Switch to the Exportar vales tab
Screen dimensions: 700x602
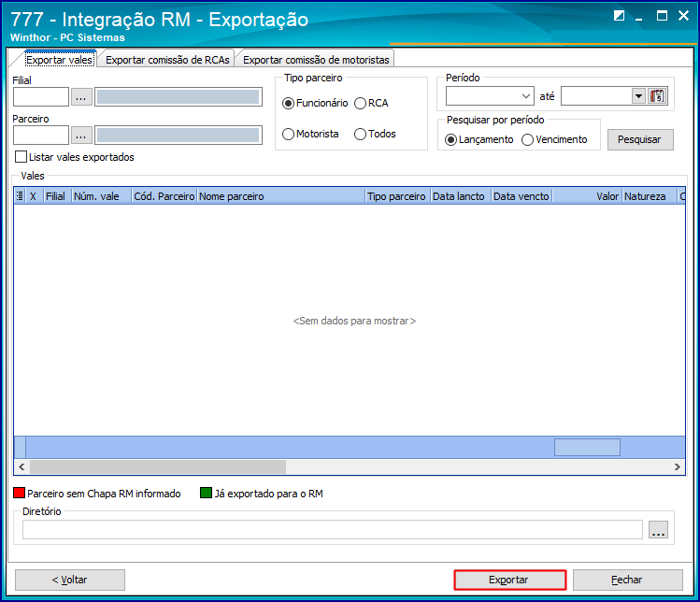tap(59, 60)
